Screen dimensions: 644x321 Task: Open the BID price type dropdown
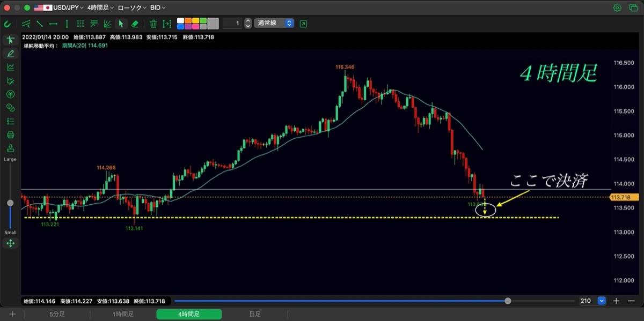(158, 8)
